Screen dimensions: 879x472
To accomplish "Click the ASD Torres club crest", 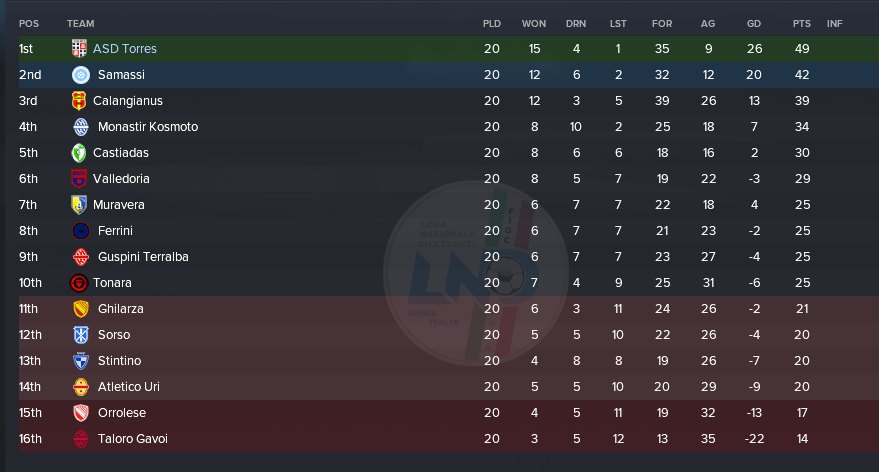I will [x=79, y=49].
